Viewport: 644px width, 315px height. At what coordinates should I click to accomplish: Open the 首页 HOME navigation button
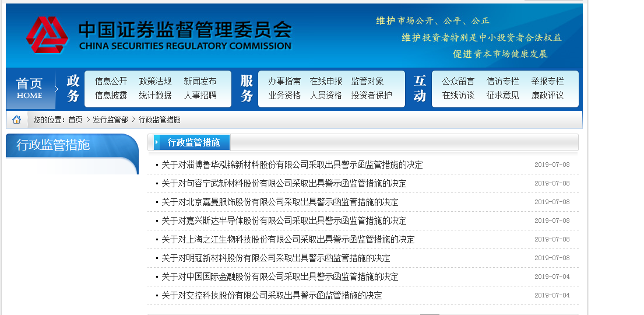[x=29, y=89]
